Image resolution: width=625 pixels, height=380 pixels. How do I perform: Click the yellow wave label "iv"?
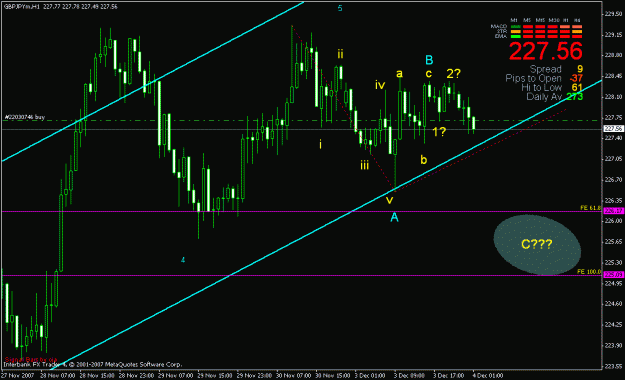tap(380, 85)
